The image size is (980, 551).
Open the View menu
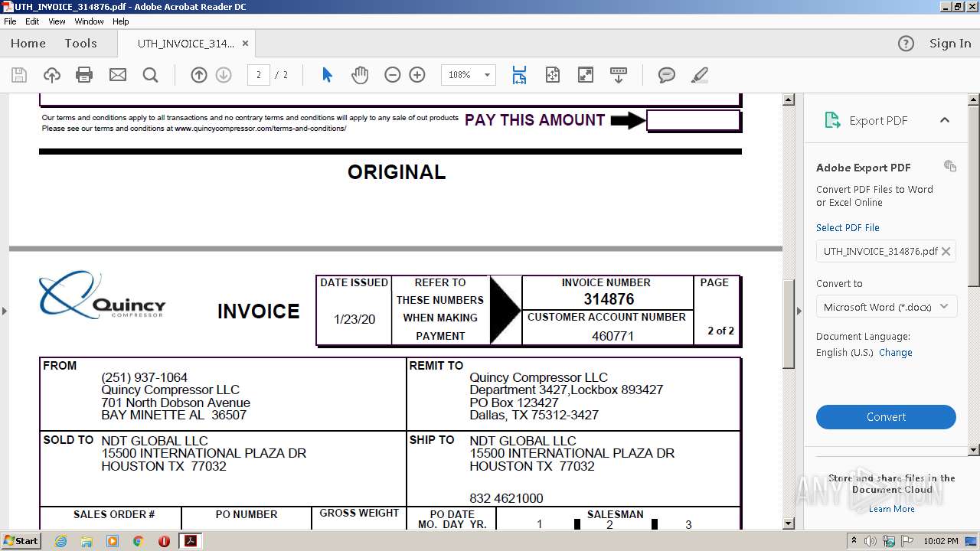pos(57,21)
